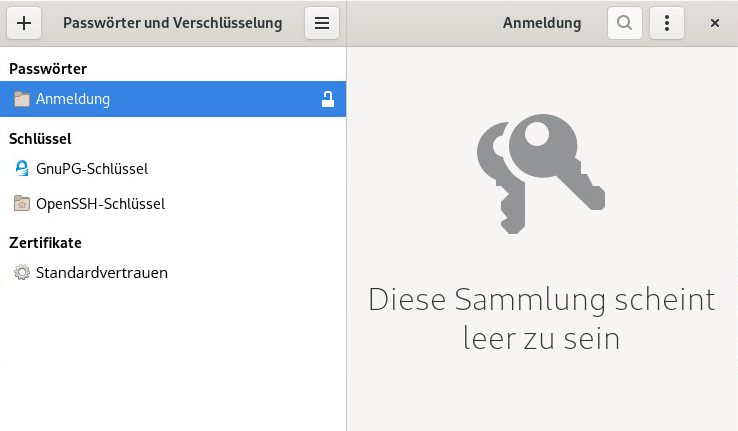Screen dimensions: 738x431
Task: Click the Standardvertrauen gear icon
Action: [x=22, y=272]
